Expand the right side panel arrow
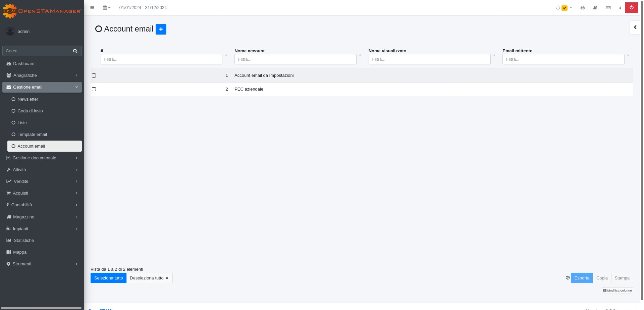The height and width of the screenshot is (310, 644). [635, 28]
